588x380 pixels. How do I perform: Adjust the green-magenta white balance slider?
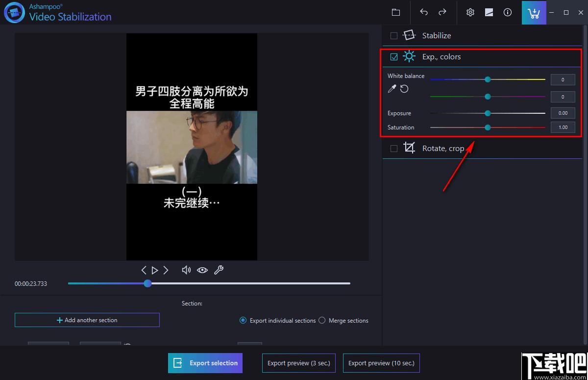coord(488,97)
